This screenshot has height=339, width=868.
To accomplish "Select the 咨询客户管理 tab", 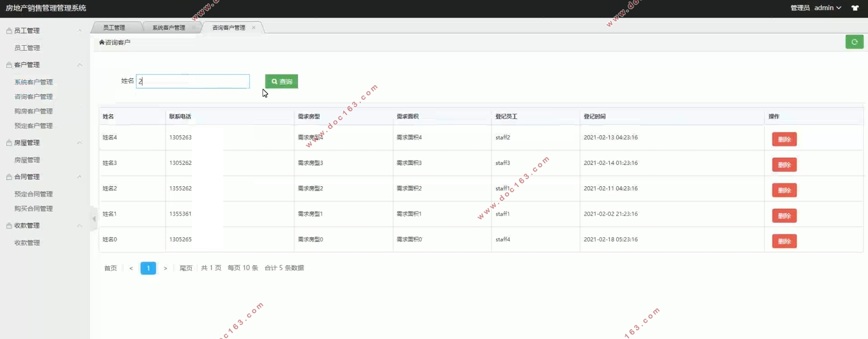I will (x=229, y=28).
